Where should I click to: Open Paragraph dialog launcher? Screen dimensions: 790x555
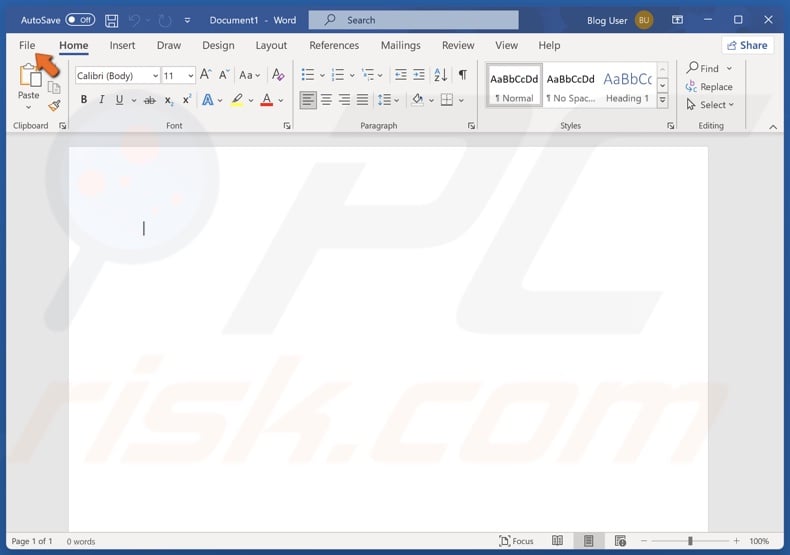(471, 126)
